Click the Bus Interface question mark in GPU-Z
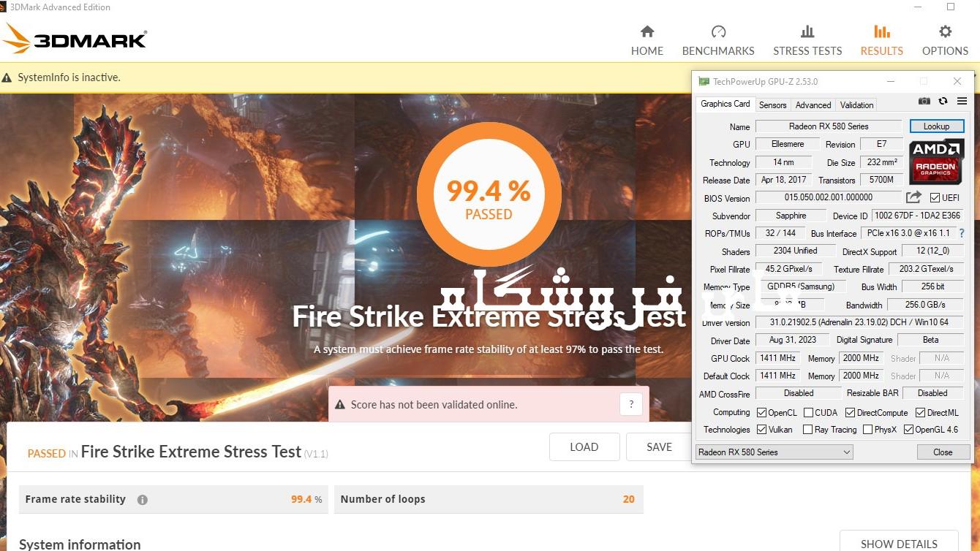Viewport: 980px width, 551px height. click(x=962, y=233)
